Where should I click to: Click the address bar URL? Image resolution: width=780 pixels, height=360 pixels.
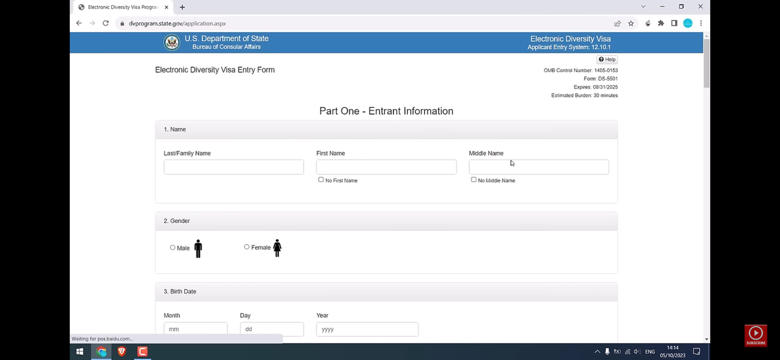click(177, 23)
